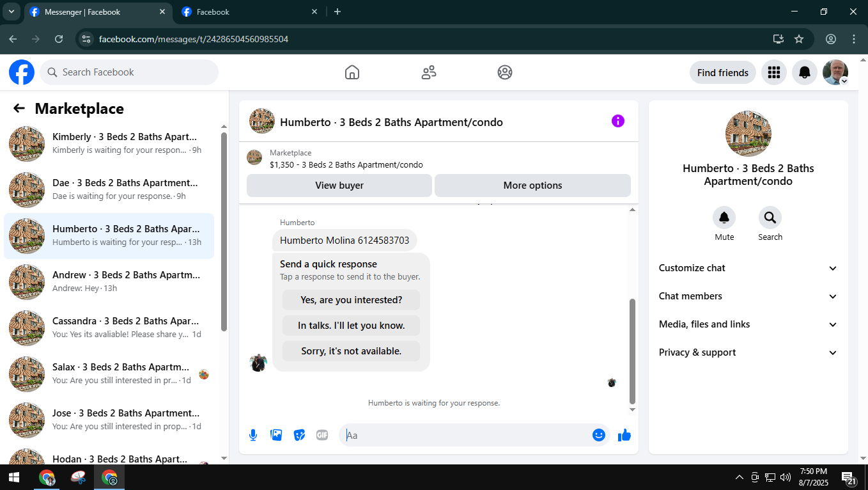Open the taskbar clock showing 7:50 PM
Screen dimensions: 868x490
coord(813,477)
